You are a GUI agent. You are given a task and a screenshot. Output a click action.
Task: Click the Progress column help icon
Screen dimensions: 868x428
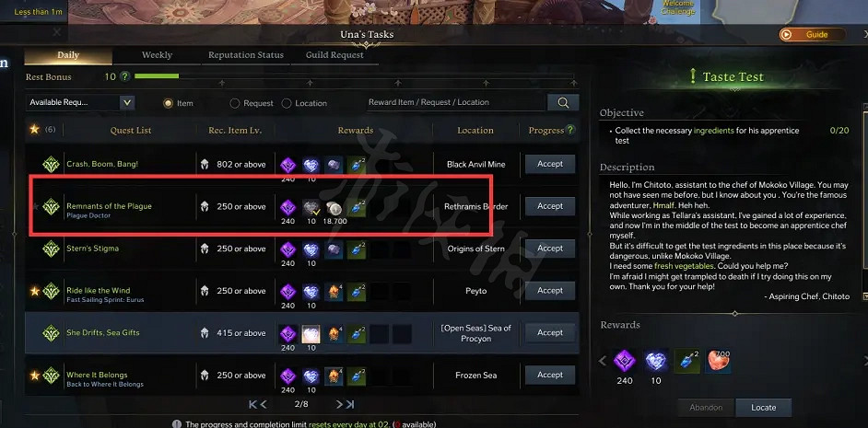point(570,130)
